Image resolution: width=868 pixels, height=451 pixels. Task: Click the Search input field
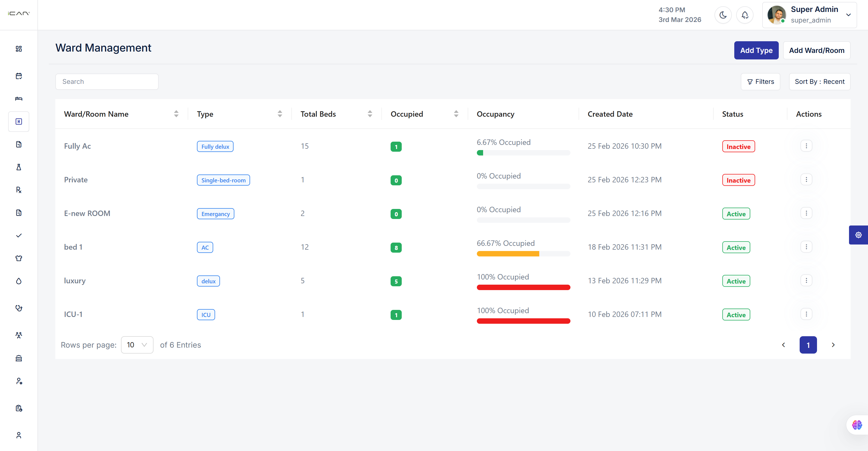[x=107, y=82]
